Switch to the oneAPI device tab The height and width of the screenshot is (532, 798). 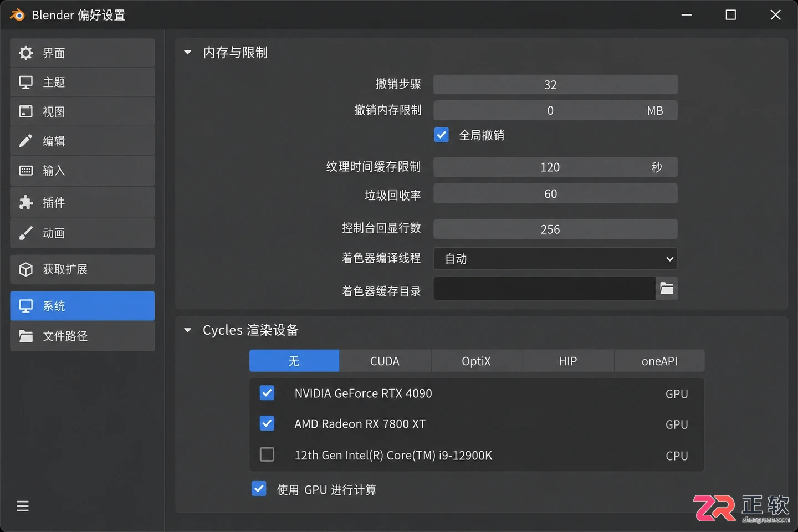pyautogui.click(x=659, y=361)
